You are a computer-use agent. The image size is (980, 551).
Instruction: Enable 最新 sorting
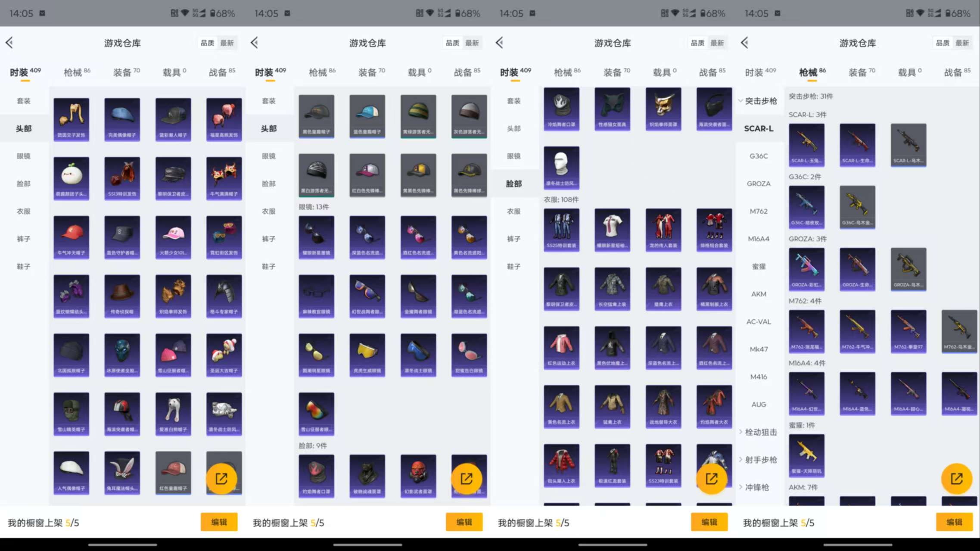[227, 43]
